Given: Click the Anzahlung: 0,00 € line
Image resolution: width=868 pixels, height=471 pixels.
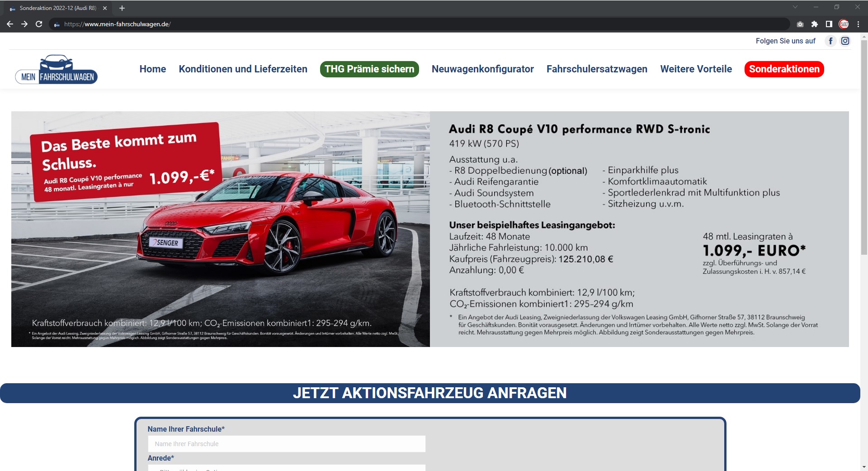Looking at the screenshot, I should click(486, 271).
